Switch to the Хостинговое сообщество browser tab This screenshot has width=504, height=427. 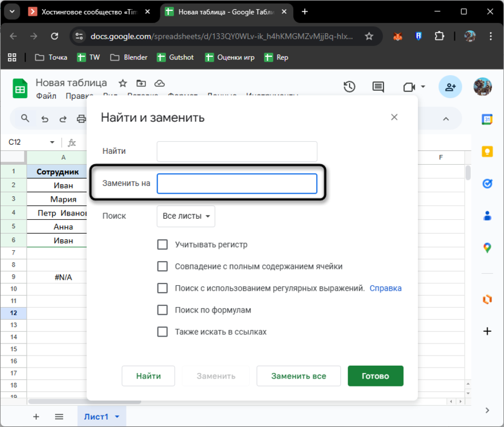90,12
